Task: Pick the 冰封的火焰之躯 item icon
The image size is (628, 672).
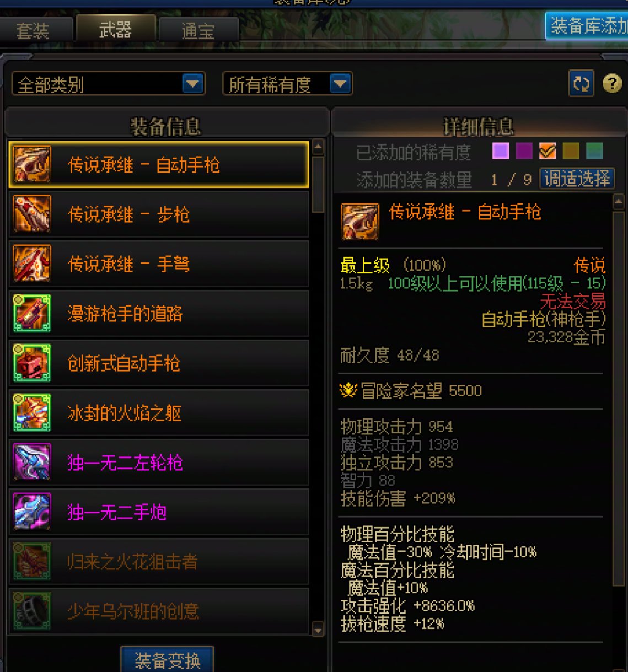Action: click(32, 412)
